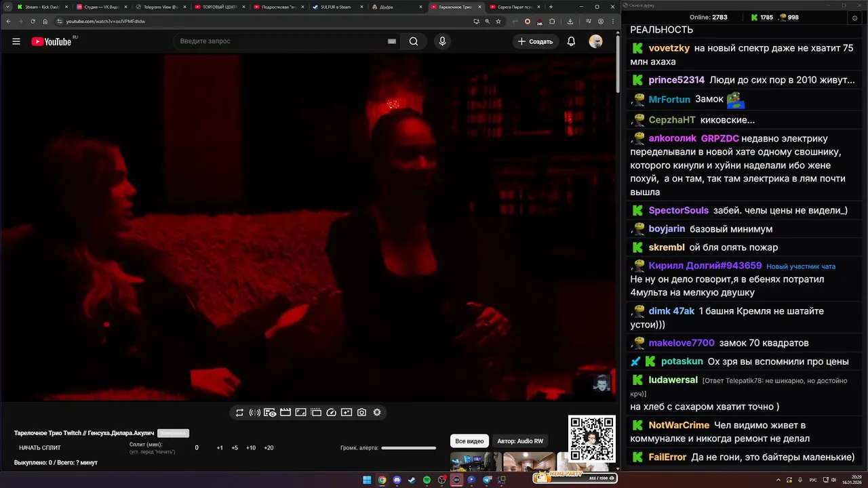Click the split minutes value 0 field
868x488 pixels.
click(197, 448)
